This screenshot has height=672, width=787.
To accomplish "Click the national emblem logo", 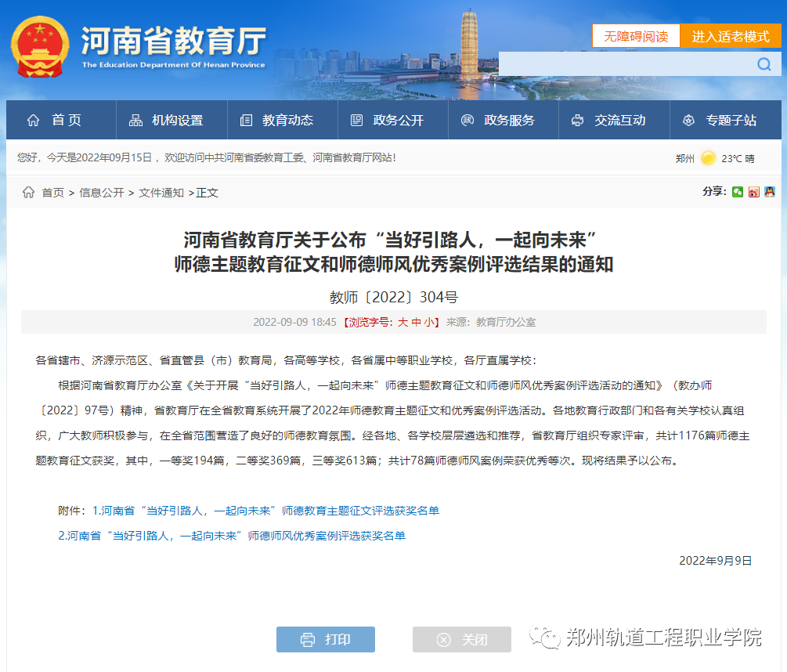I will click(x=40, y=47).
